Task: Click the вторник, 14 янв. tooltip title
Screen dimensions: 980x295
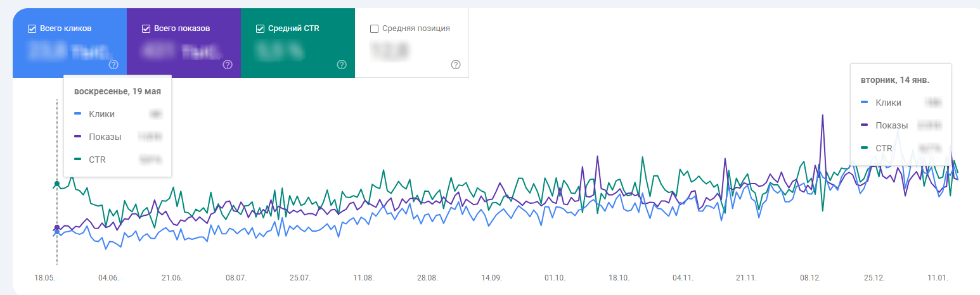Action: click(x=894, y=80)
